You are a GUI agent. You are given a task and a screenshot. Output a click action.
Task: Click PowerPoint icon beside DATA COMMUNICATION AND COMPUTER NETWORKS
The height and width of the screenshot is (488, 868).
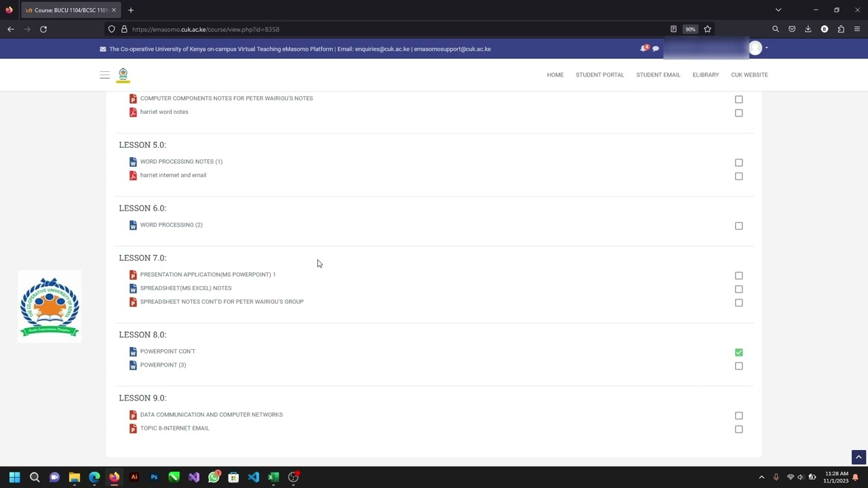133,415
